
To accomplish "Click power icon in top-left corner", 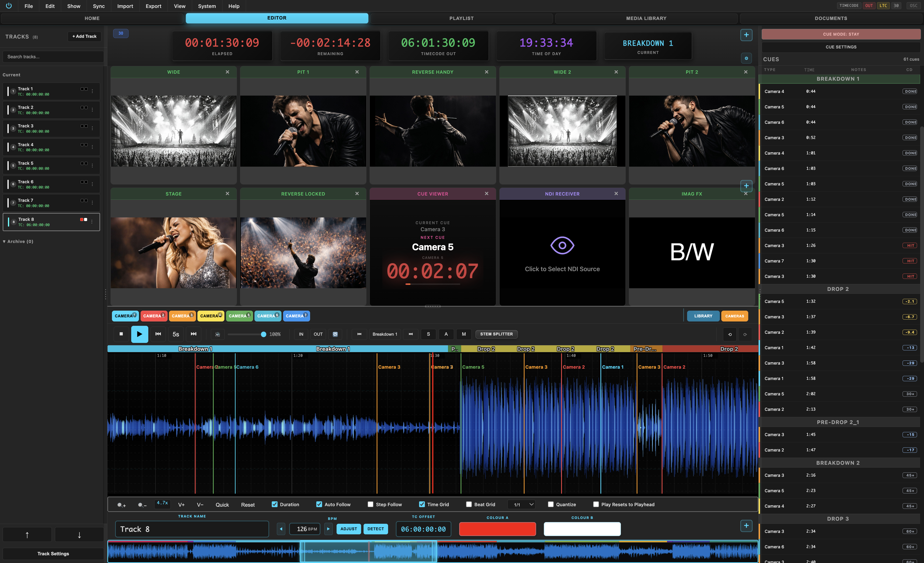I will pos(9,6).
